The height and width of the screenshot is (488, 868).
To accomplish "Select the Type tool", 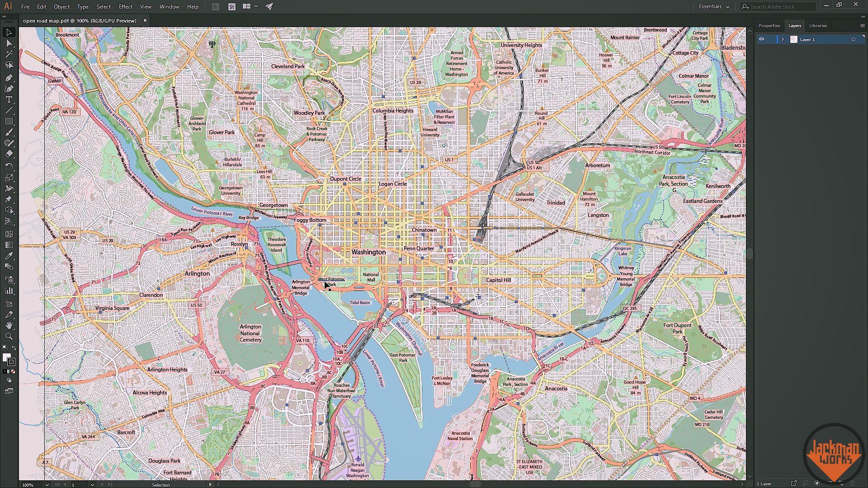I will point(9,99).
